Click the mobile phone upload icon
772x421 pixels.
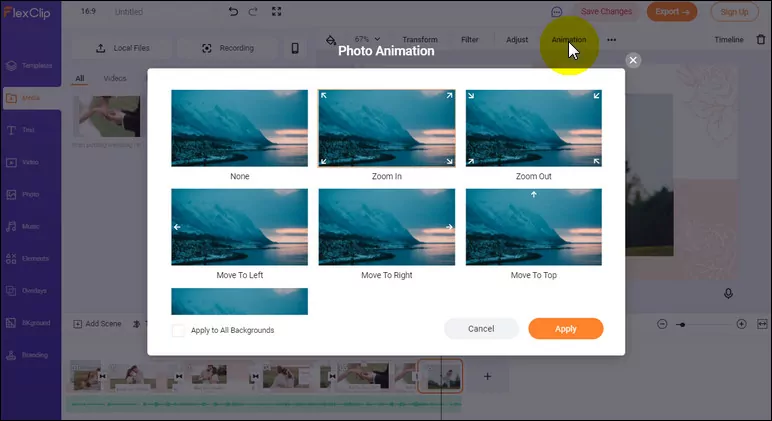(x=295, y=48)
